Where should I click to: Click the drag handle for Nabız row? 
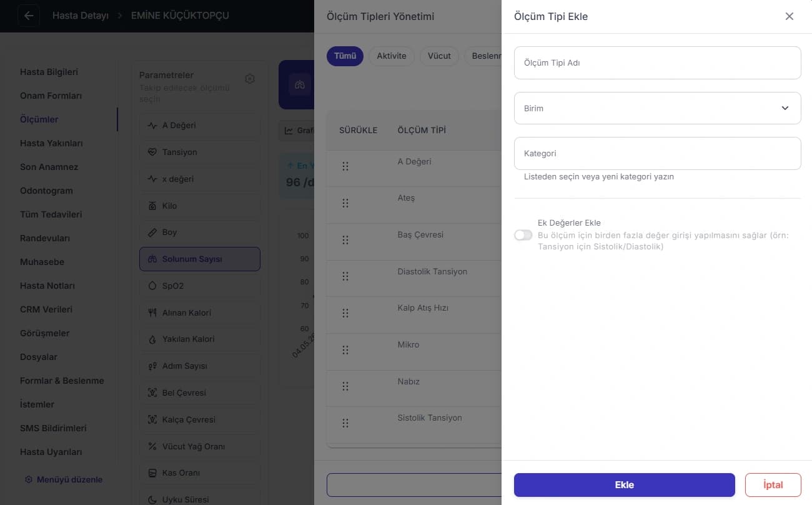tap(345, 386)
